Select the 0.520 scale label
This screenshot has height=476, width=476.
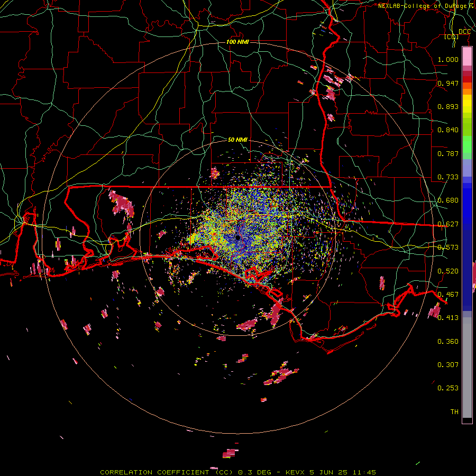448,271
